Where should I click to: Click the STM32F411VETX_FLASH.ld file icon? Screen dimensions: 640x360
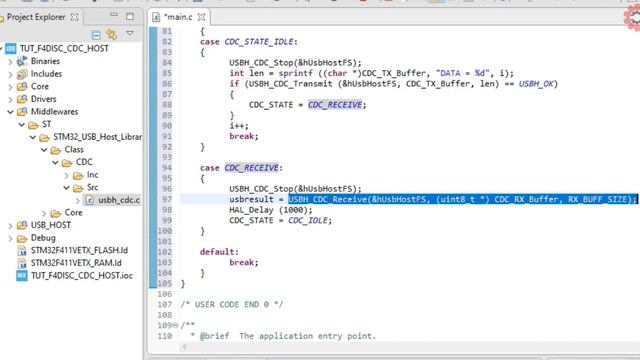pyautogui.click(x=22, y=251)
